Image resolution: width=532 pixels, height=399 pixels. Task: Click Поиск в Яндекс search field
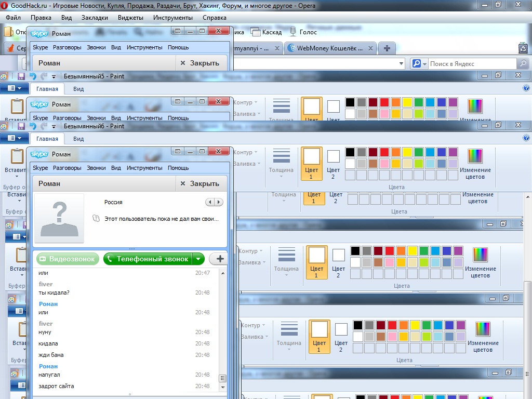[x=473, y=63]
